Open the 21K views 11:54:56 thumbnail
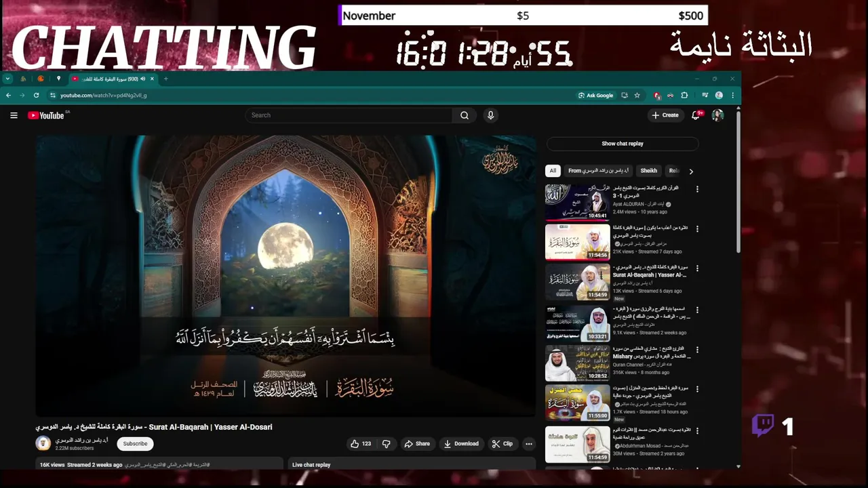 pos(577,242)
